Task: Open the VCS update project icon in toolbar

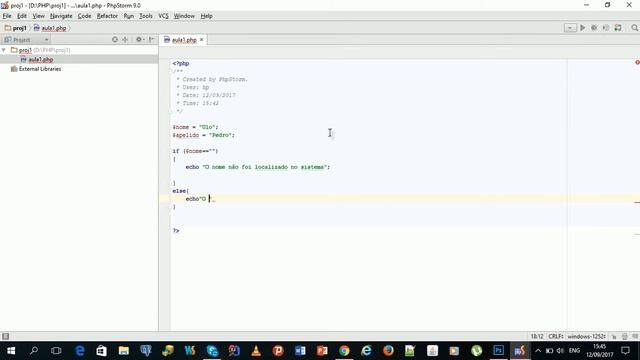Action: coord(618,28)
